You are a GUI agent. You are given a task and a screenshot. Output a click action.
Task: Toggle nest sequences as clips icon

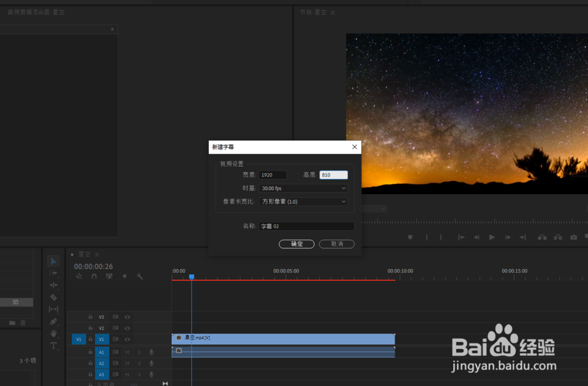coord(79,277)
